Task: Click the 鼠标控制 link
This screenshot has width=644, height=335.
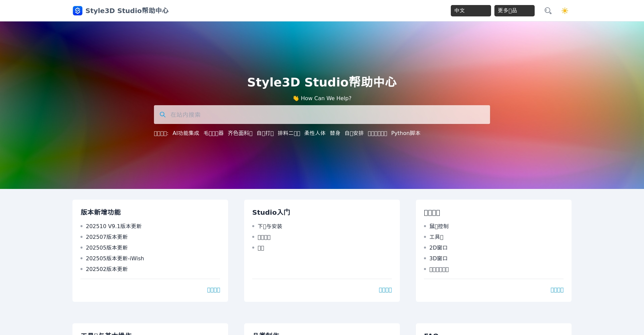Action: 439,226
